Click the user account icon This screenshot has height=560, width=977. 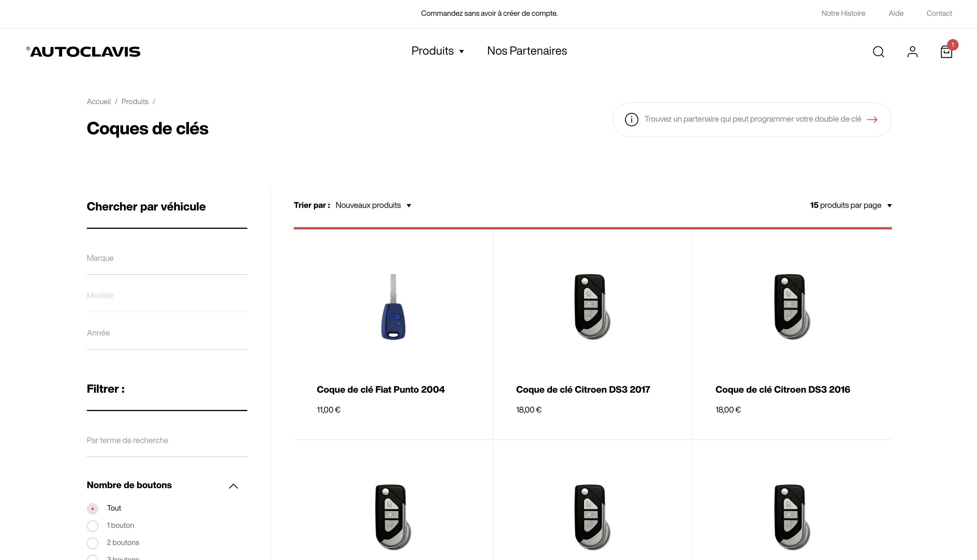coord(912,51)
